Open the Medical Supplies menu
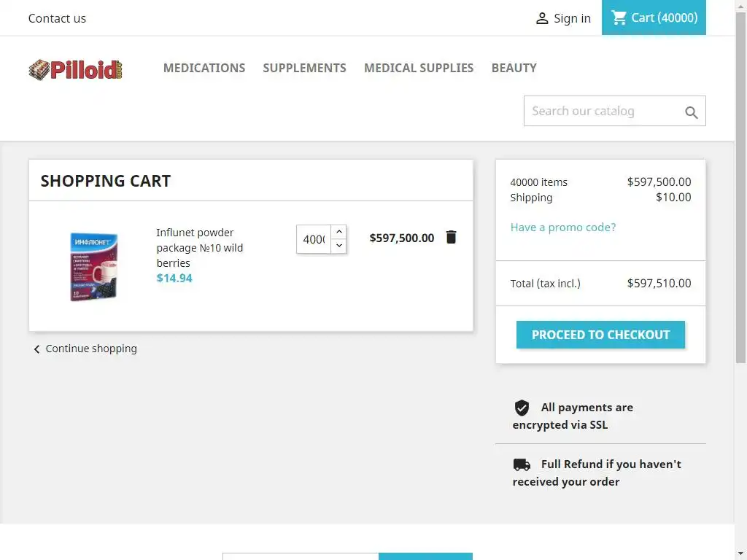 point(419,68)
